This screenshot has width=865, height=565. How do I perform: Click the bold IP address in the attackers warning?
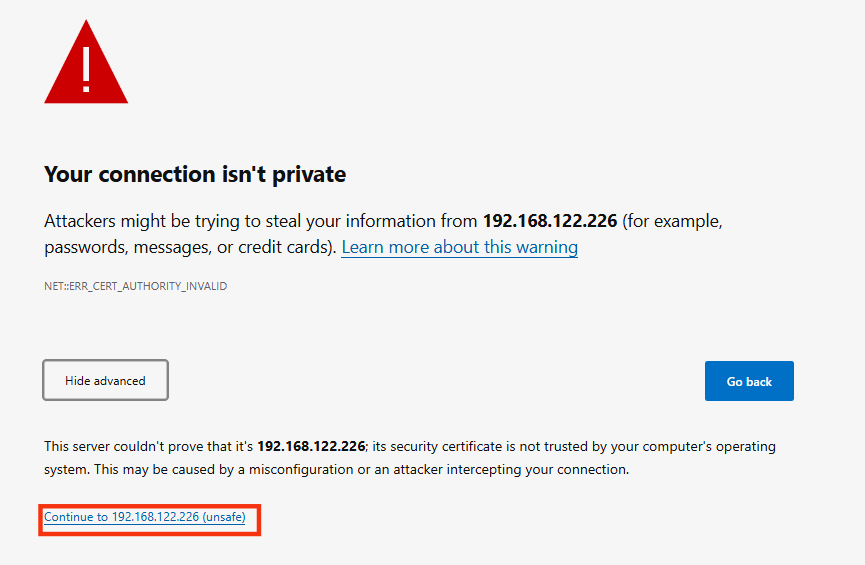[550, 221]
